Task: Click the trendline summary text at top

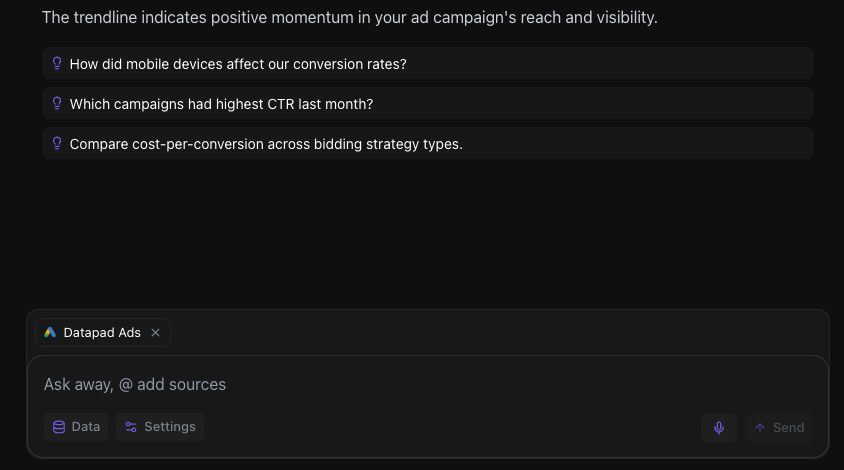Action: click(x=349, y=17)
